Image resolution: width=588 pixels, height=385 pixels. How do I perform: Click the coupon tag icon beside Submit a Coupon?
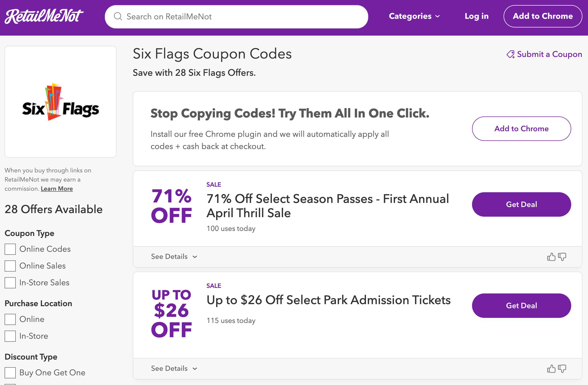[x=510, y=54]
